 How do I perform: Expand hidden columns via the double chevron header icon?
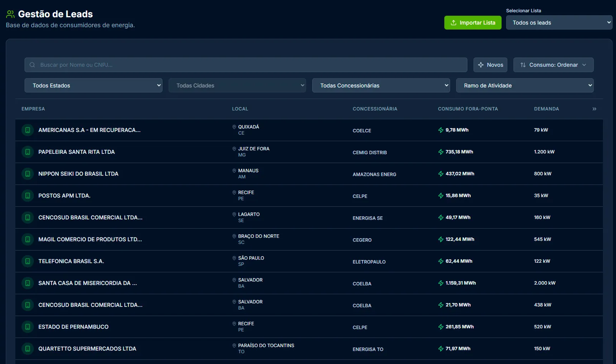pos(594,109)
